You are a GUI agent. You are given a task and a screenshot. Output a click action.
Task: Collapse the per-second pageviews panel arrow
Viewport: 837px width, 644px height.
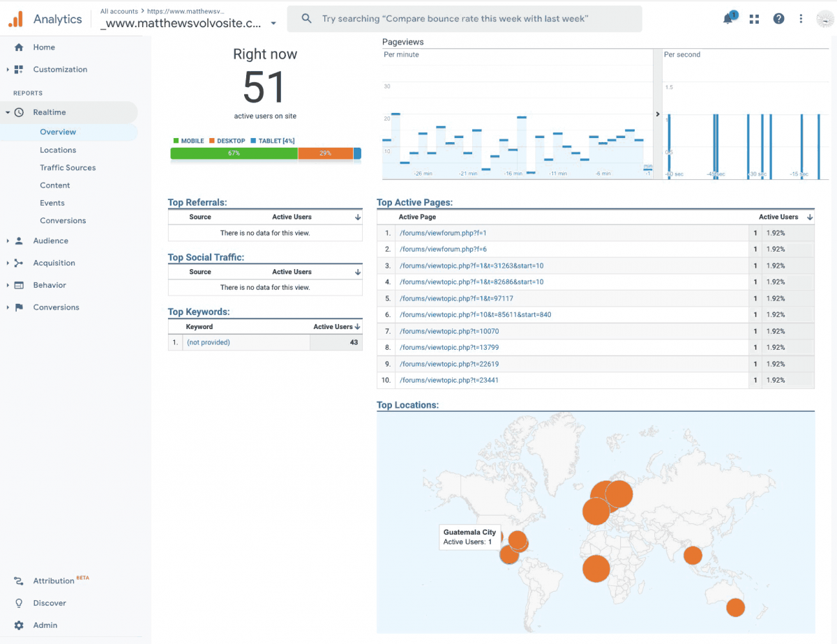(657, 114)
